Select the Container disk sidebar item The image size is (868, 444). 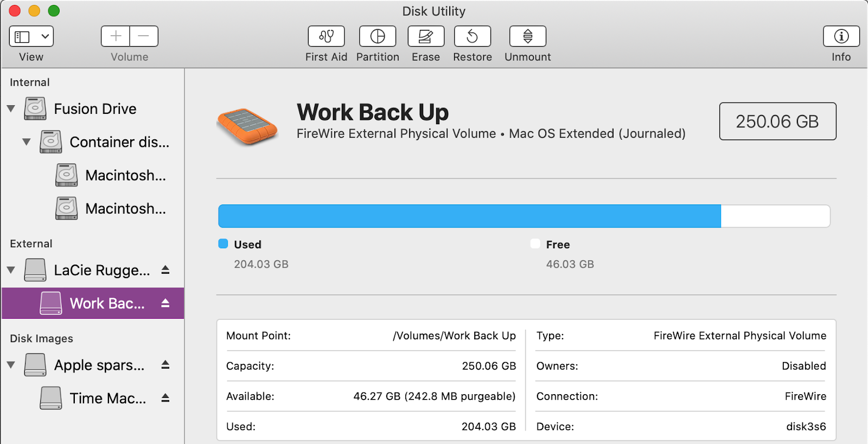pos(93,142)
